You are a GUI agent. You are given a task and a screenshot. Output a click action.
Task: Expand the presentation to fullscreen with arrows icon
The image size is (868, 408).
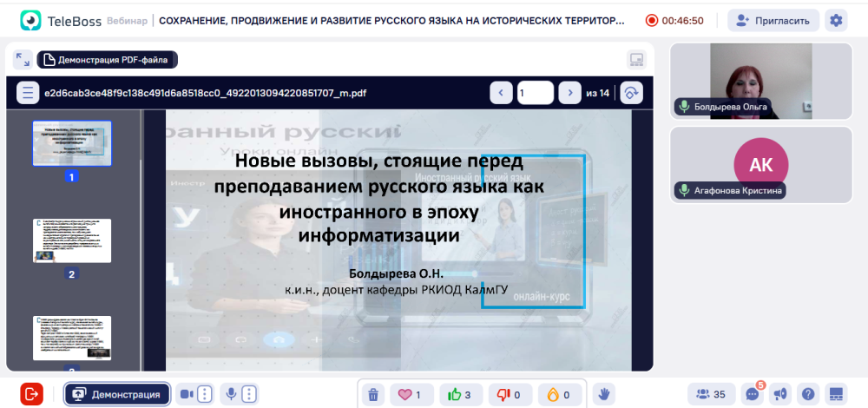23,59
